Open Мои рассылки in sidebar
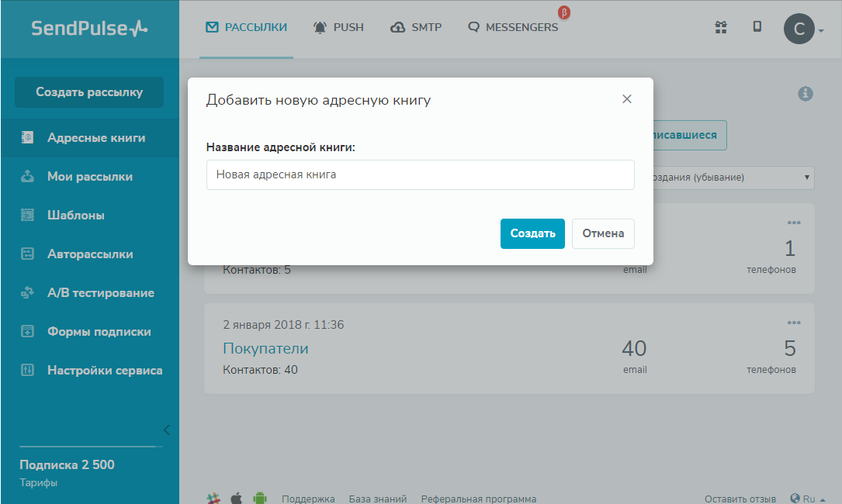 pyautogui.click(x=89, y=177)
